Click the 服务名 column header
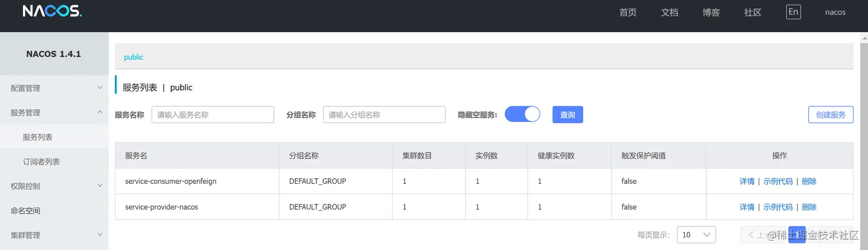 pyautogui.click(x=197, y=155)
